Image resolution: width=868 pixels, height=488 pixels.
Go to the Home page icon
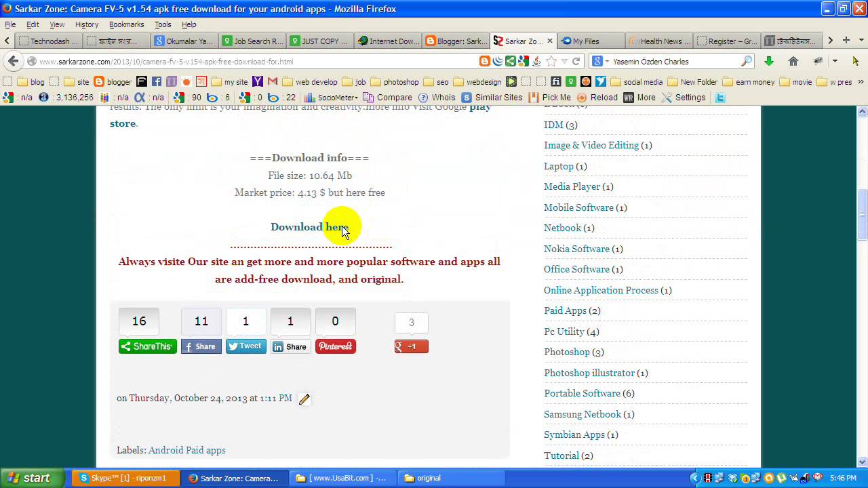pyautogui.click(x=793, y=61)
